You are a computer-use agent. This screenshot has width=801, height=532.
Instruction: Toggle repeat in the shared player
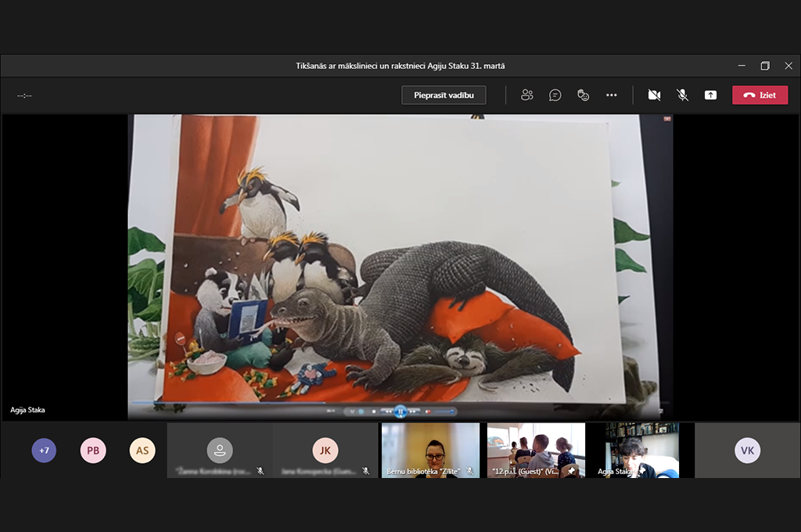[x=361, y=412]
